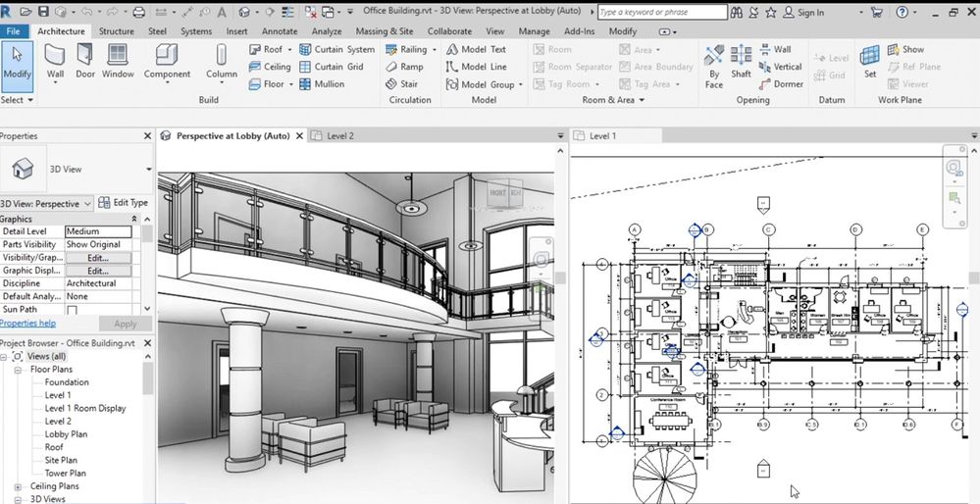
Task: Close the Properties panel
Action: pyautogui.click(x=148, y=136)
